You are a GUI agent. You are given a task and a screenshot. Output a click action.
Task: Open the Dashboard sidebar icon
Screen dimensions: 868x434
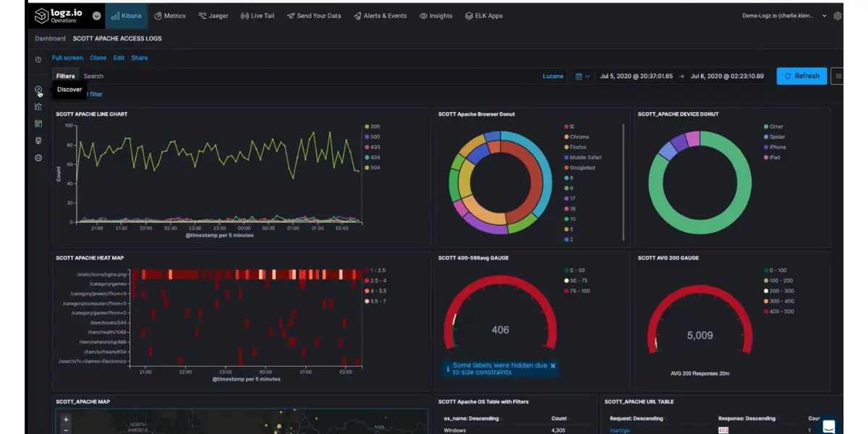(38, 124)
